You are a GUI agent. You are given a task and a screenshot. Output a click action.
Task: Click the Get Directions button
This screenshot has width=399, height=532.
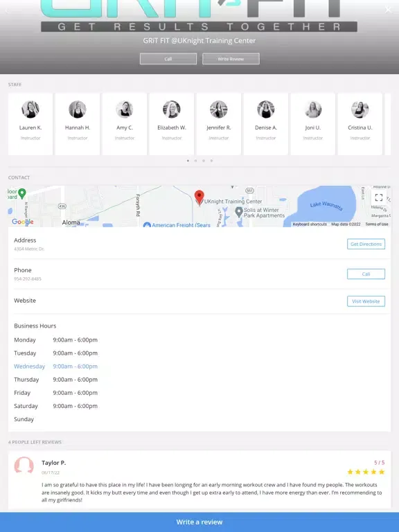pos(366,244)
